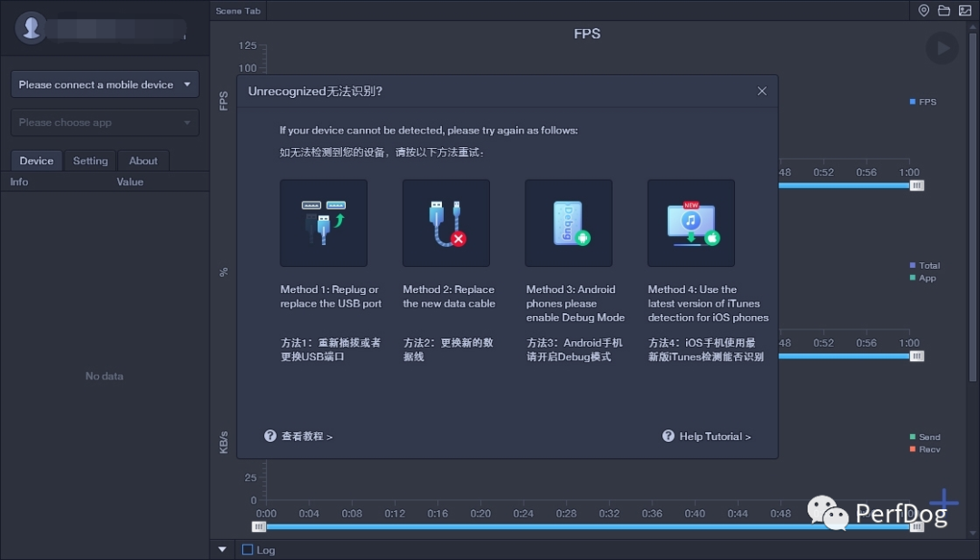Viewport: 980px width, 560px height.
Task: Expand the bottom panel arrow beside Log
Action: pos(222,549)
